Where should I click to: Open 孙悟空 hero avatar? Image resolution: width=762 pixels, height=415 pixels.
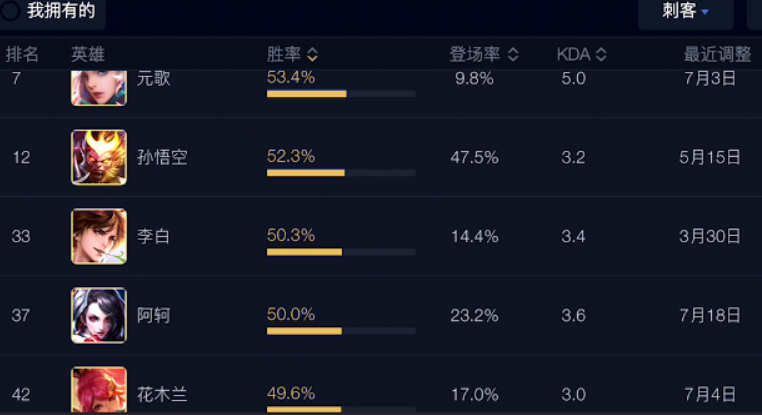(x=99, y=157)
